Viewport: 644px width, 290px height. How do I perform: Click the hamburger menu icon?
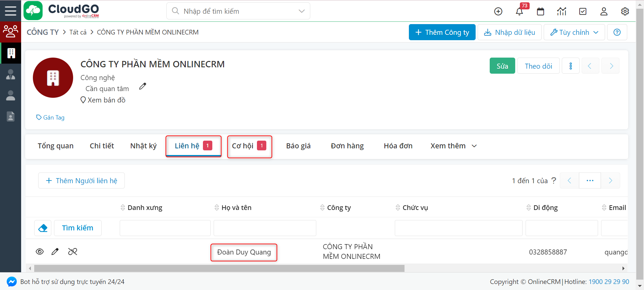point(10,11)
